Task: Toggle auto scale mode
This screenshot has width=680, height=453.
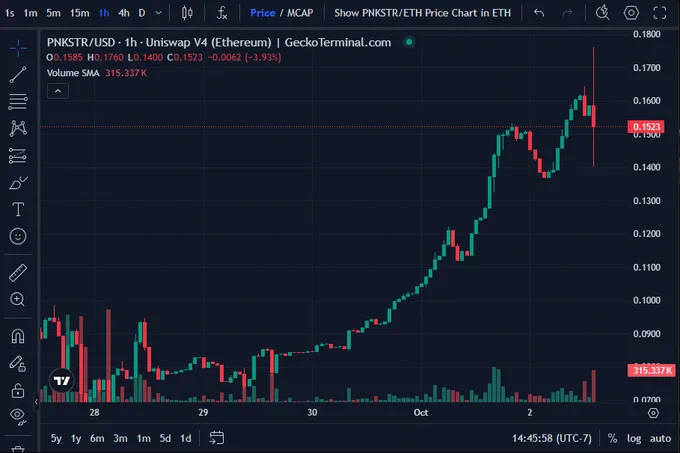Action: click(660, 438)
